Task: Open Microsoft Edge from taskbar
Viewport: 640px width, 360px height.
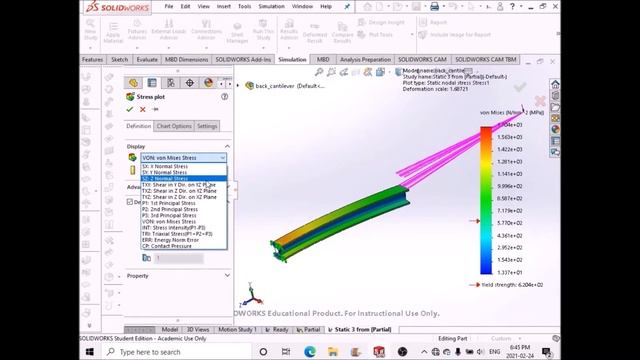Action: point(310,351)
